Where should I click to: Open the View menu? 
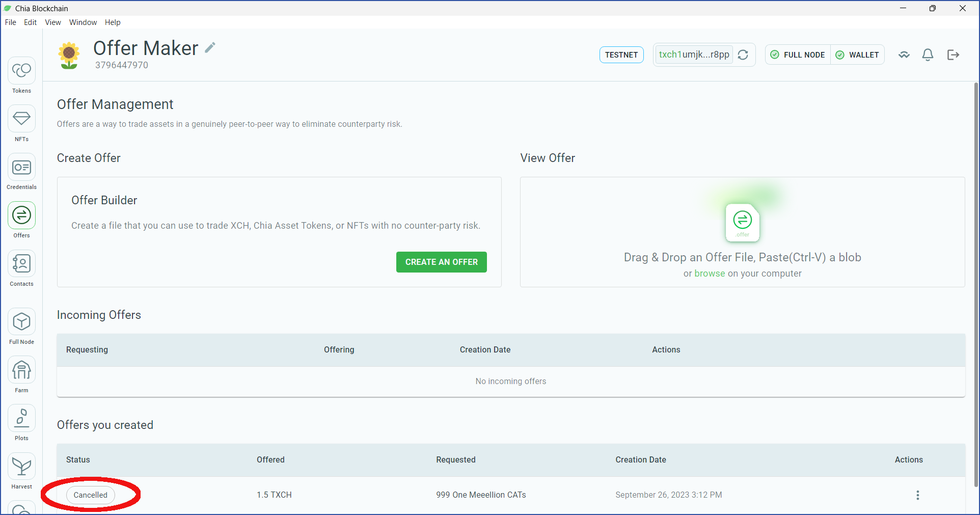pos(53,22)
